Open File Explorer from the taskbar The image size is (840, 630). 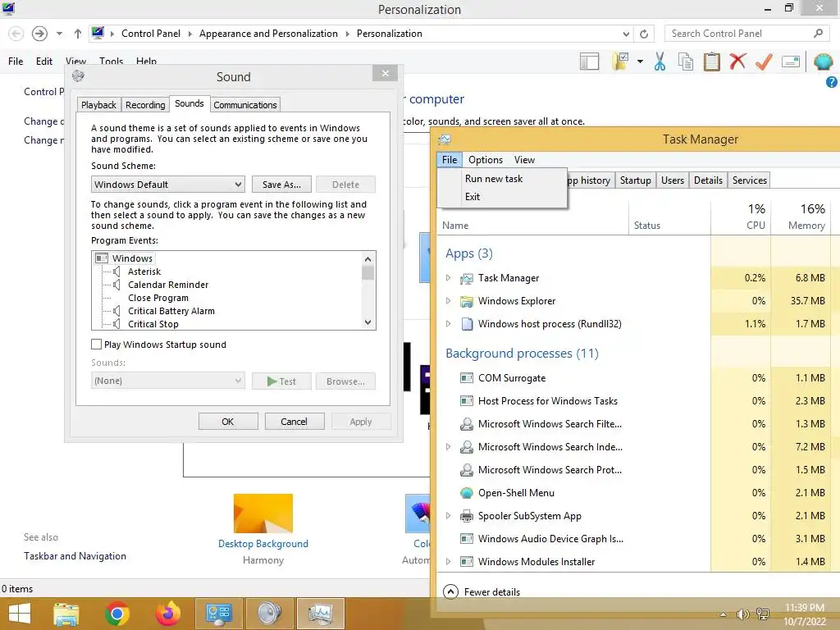pyautogui.click(x=66, y=614)
